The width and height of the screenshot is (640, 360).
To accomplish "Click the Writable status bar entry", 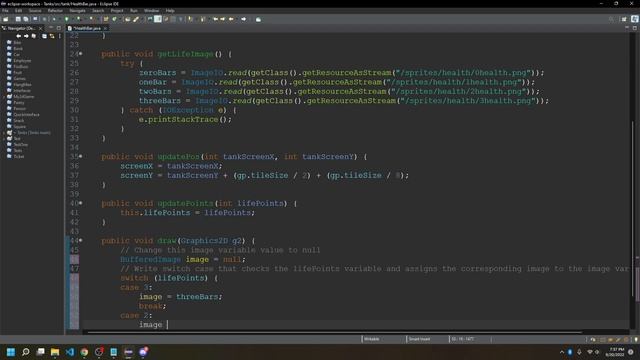I will point(371,339).
